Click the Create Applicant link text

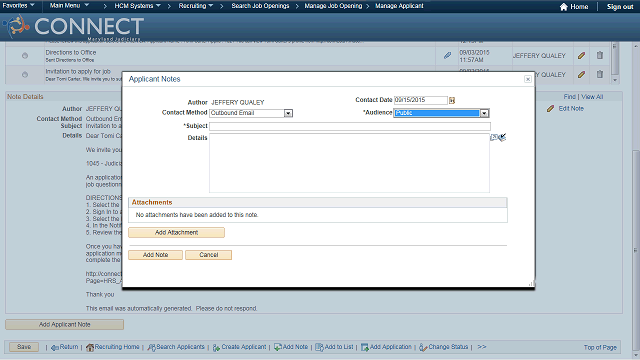click(x=244, y=347)
